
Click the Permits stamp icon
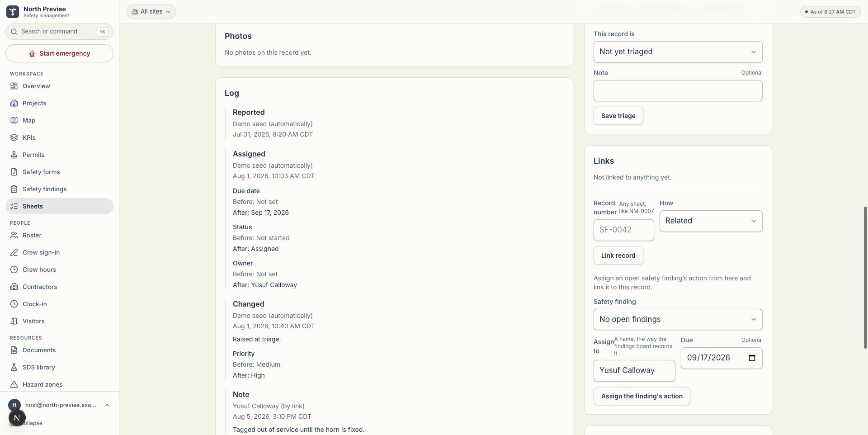pyautogui.click(x=14, y=155)
